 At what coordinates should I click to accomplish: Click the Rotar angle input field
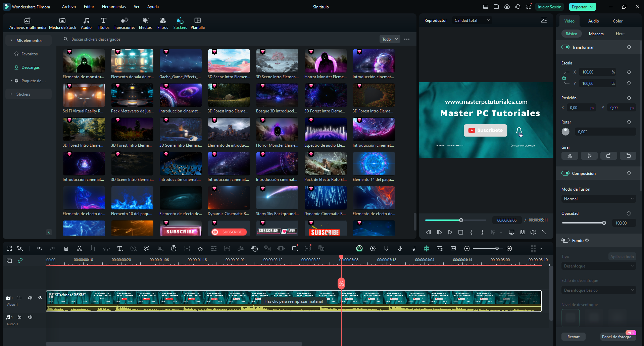coord(605,132)
